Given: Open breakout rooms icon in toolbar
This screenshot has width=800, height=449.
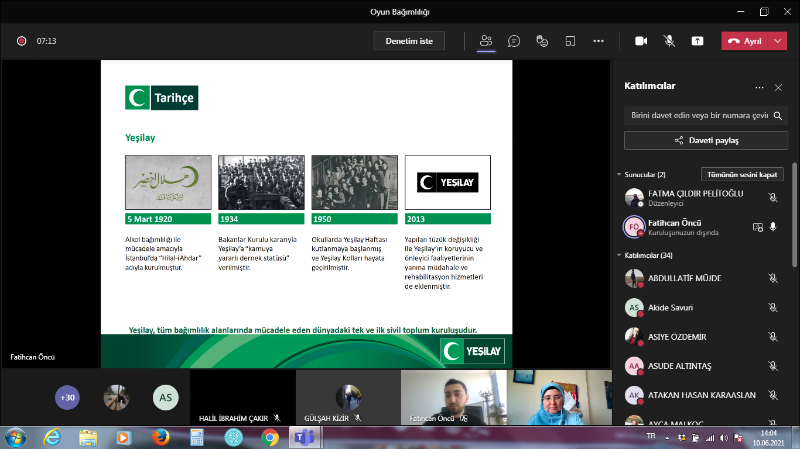Looking at the screenshot, I should [x=570, y=41].
